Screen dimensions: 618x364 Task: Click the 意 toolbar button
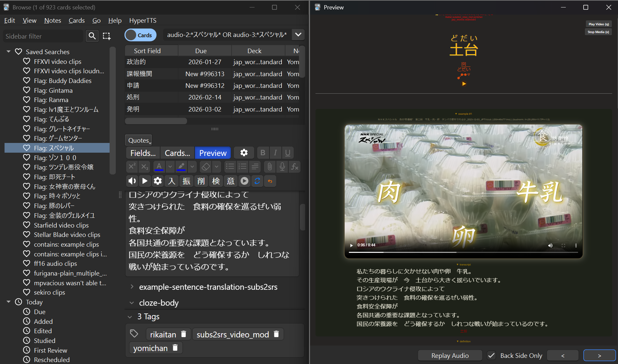tap(231, 181)
